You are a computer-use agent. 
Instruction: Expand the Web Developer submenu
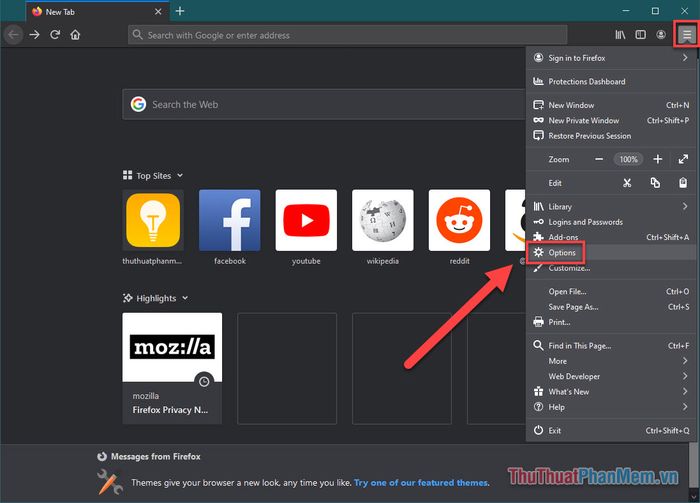tap(610, 376)
